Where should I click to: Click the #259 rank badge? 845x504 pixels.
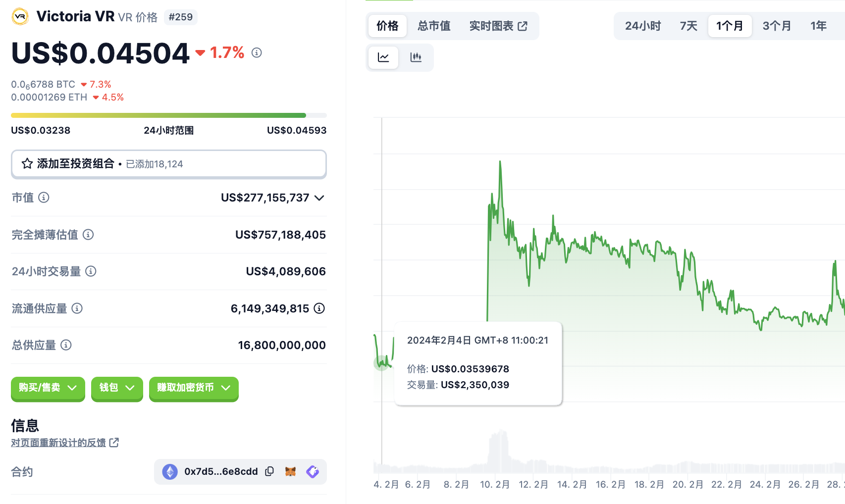point(180,17)
